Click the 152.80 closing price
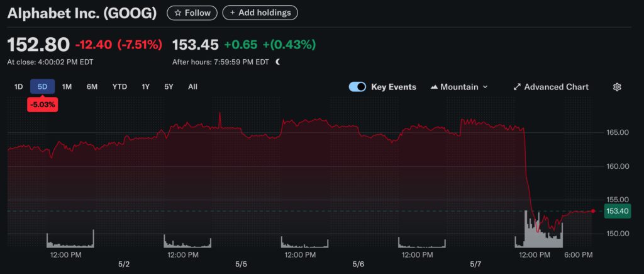The height and width of the screenshot is (274, 644). [x=38, y=45]
